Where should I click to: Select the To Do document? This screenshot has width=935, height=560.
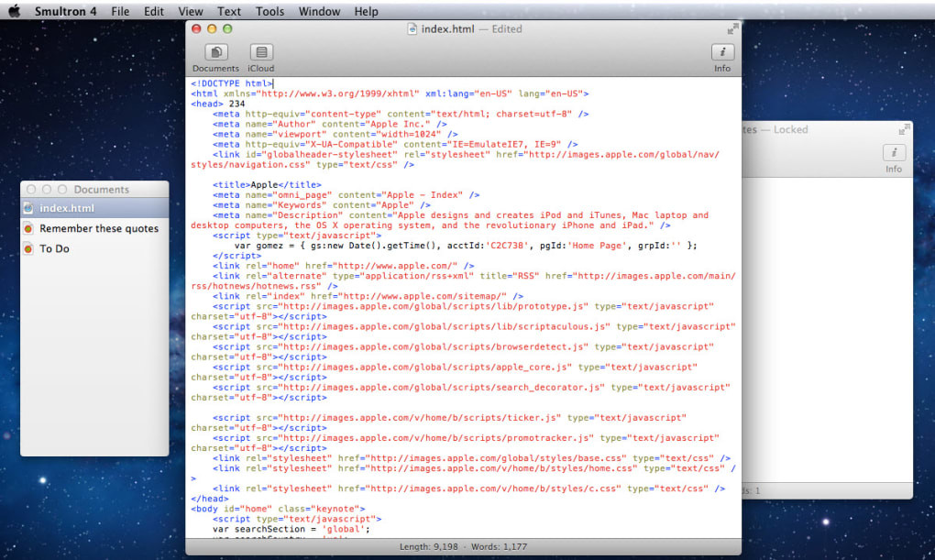(94, 248)
